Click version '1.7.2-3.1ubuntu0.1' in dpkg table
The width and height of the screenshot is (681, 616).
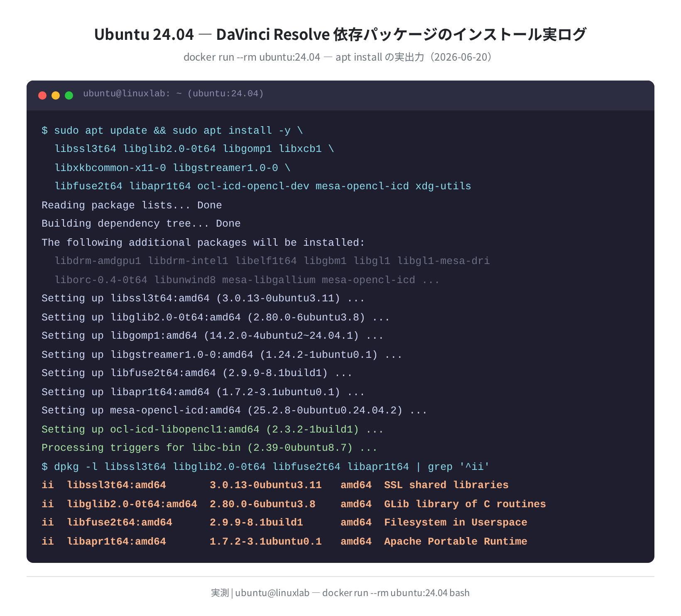pyautogui.click(x=266, y=541)
